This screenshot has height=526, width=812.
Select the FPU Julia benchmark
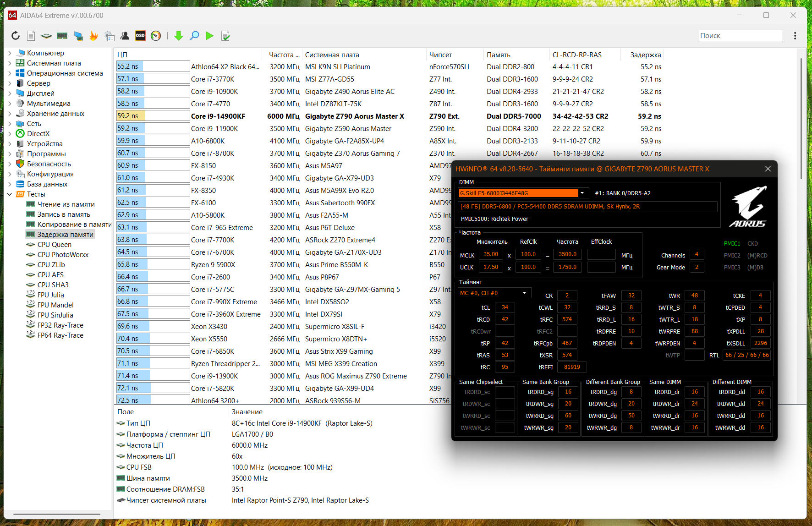[x=51, y=295]
